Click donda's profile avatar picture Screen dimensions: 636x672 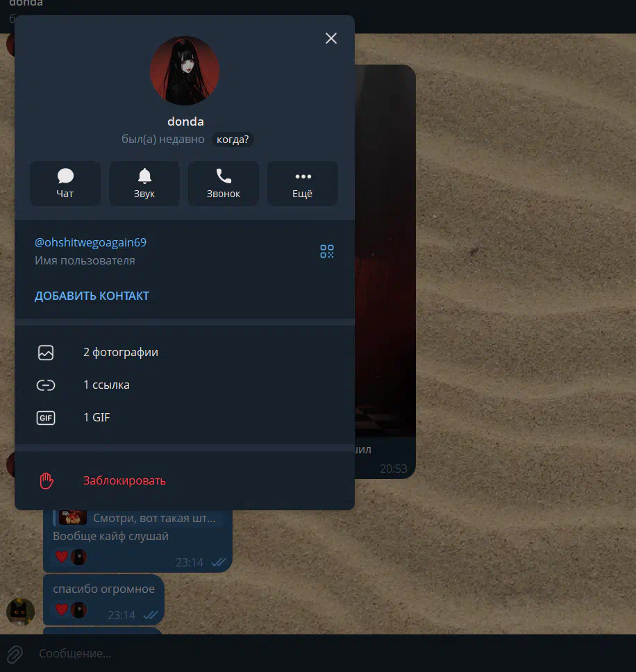tap(185, 71)
